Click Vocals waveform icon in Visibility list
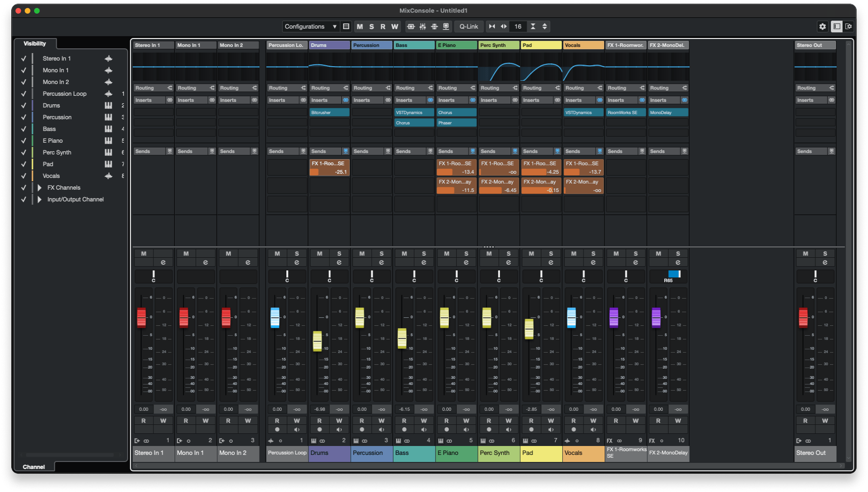Image resolution: width=868 pixels, height=492 pixels. point(108,176)
